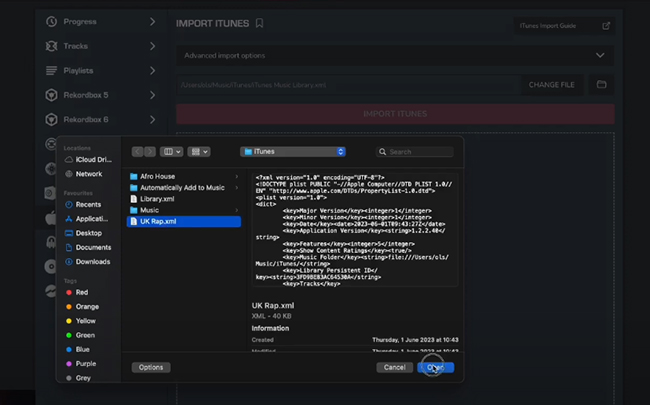
Task: Select the Yellow tag
Action: pos(81,321)
